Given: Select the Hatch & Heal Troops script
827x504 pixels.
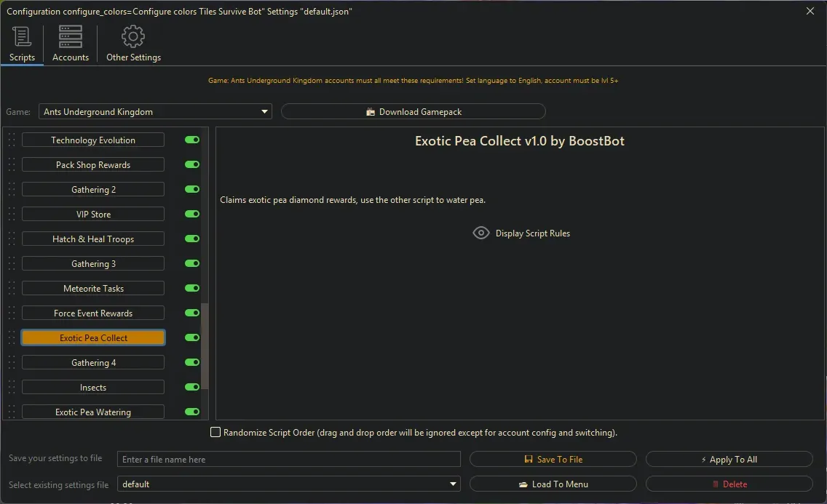Looking at the screenshot, I should tap(93, 239).
